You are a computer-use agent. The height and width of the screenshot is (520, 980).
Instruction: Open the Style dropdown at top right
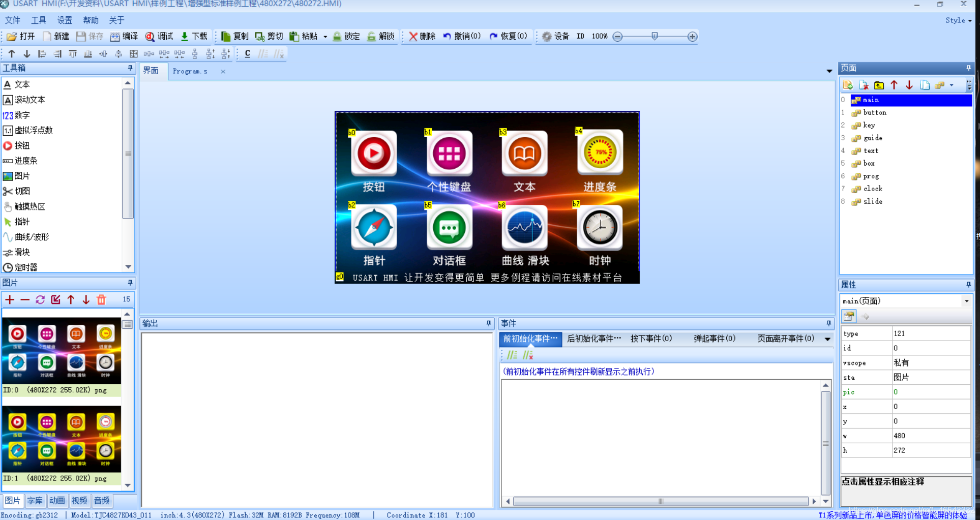[x=958, y=20]
